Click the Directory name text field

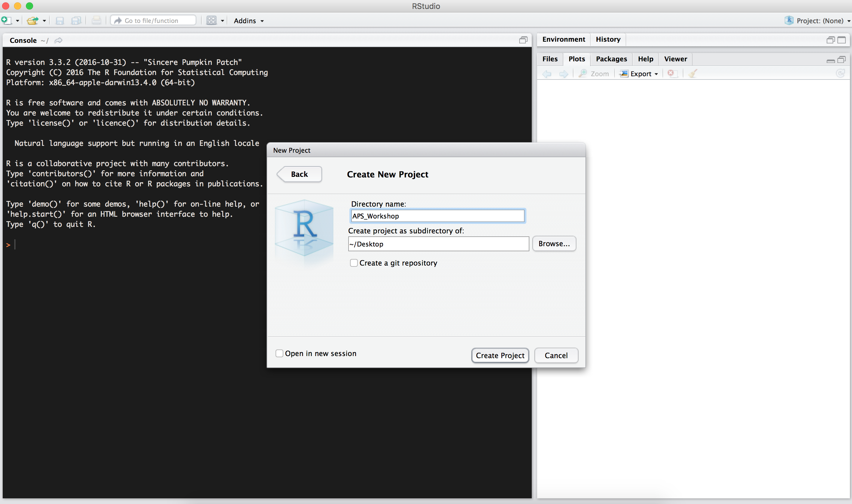437,216
